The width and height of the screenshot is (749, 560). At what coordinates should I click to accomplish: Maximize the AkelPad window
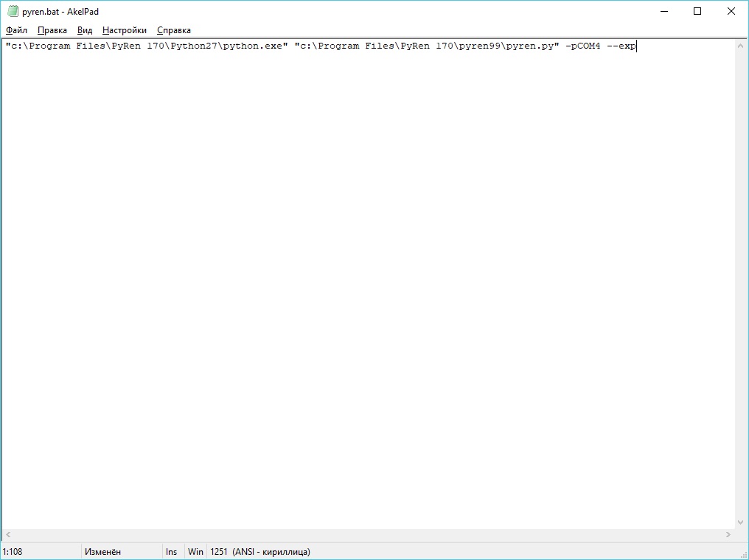(697, 11)
